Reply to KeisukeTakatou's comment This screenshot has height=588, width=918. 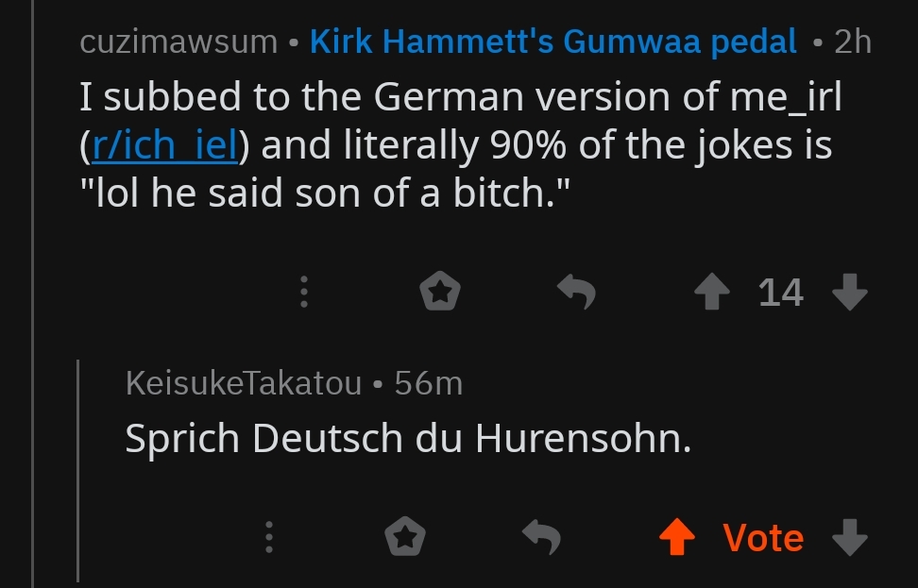point(542,538)
